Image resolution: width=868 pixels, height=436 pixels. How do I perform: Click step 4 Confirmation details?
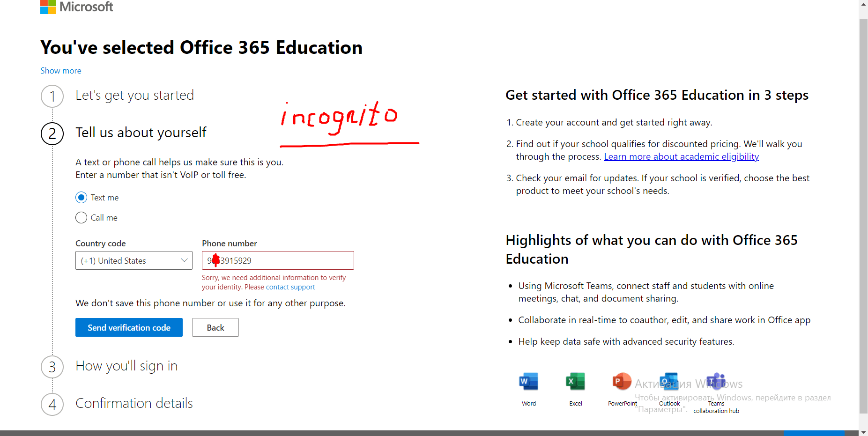click(x=134, y=403)
